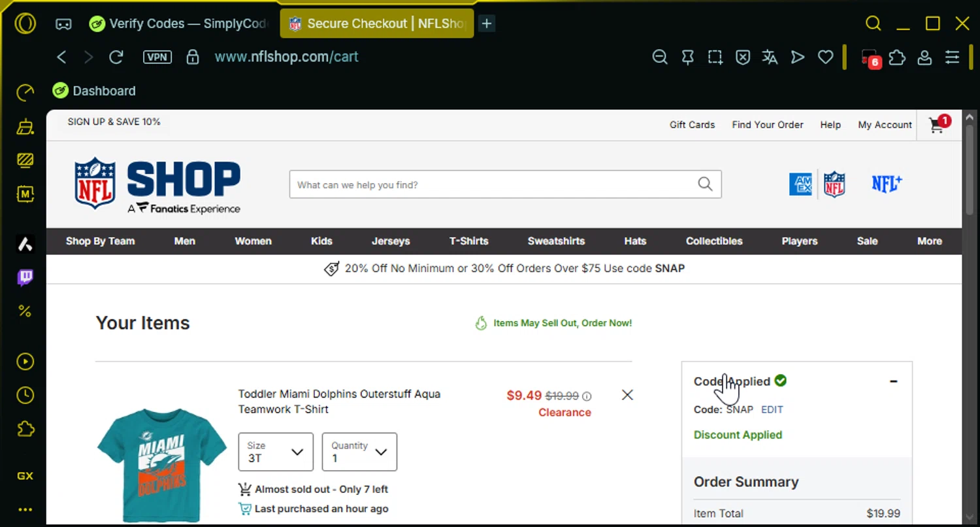Edit the applied SNAP code
Screen dimensions: 980x527
pyautogui.click(x=772, y=409)
